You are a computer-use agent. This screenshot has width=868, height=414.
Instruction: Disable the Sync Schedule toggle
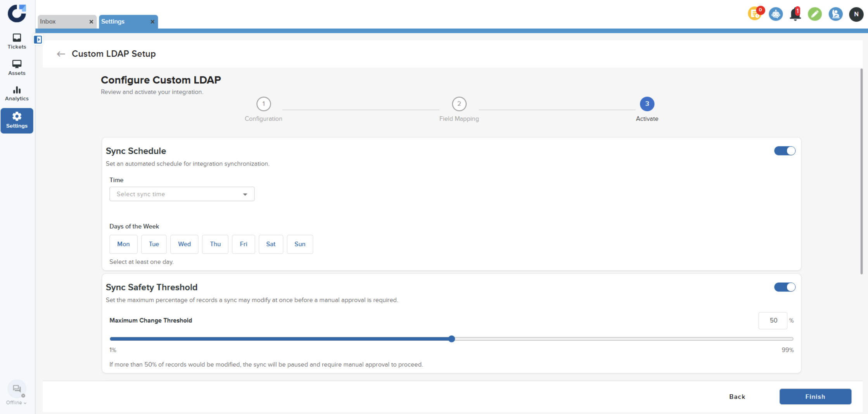pos(784,151)
